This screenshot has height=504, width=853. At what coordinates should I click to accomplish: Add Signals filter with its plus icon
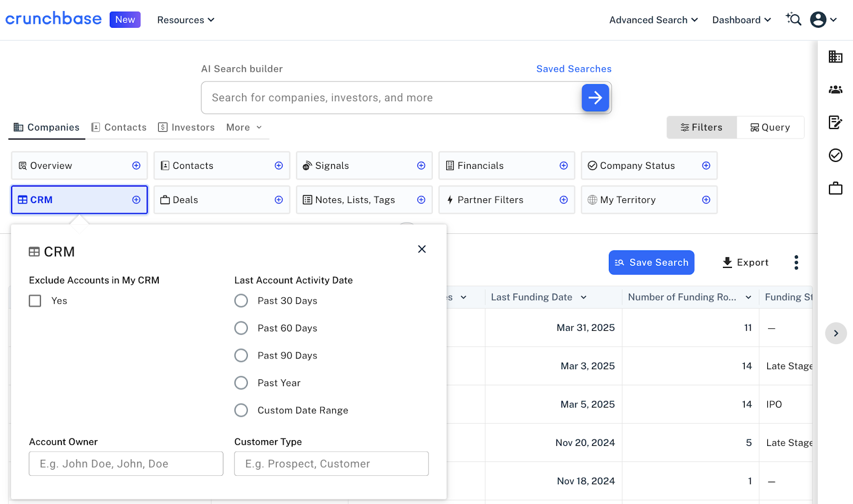pos(421,166)
